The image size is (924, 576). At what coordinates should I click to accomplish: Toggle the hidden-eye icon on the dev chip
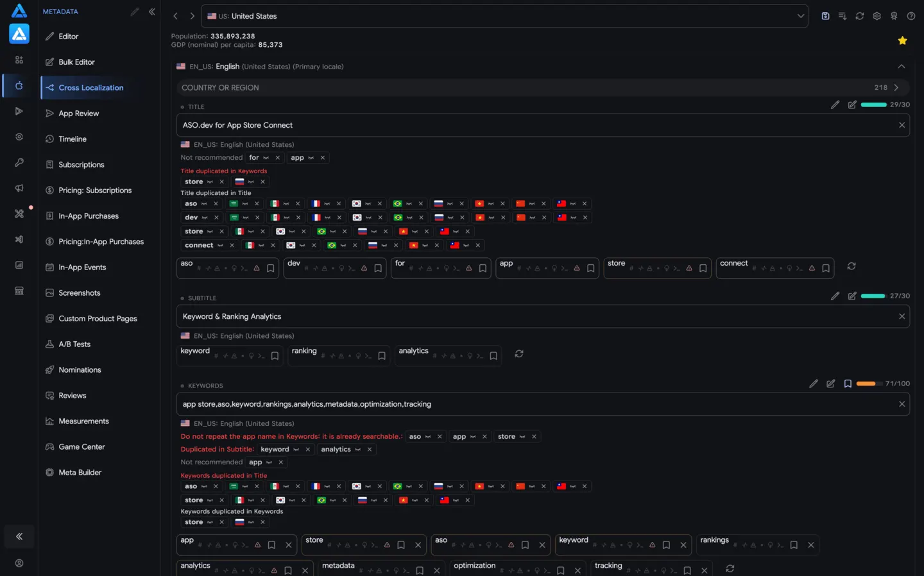coord(204,217)
